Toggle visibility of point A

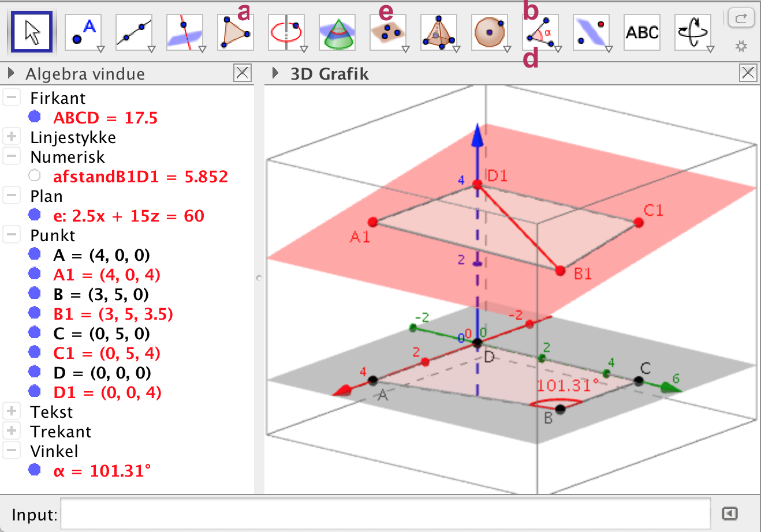tap(35, 254)
